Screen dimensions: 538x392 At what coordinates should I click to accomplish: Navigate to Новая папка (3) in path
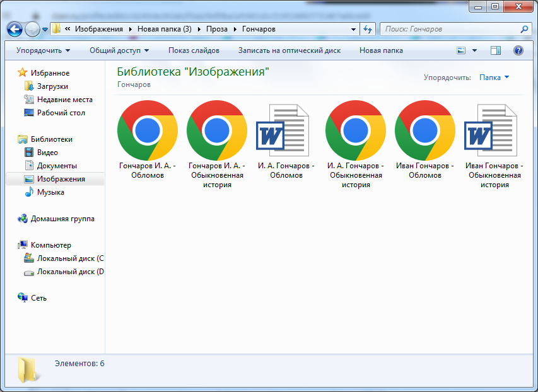click(165, 29)
